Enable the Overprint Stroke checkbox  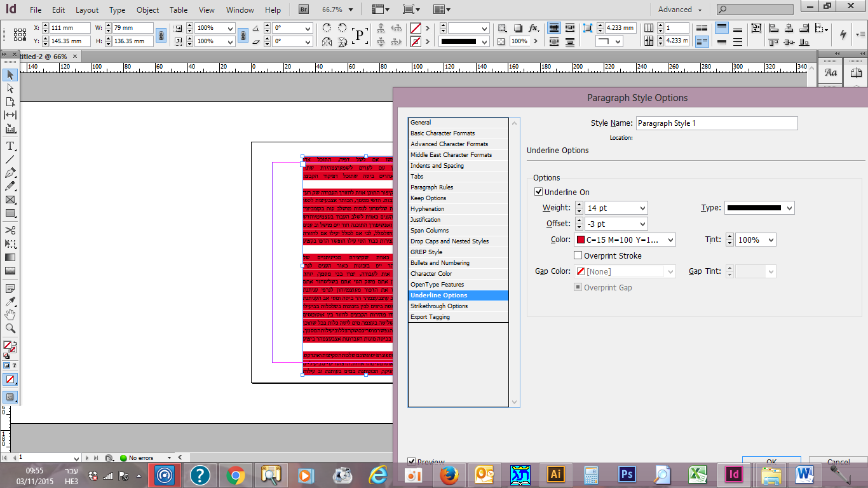point(578,255)
